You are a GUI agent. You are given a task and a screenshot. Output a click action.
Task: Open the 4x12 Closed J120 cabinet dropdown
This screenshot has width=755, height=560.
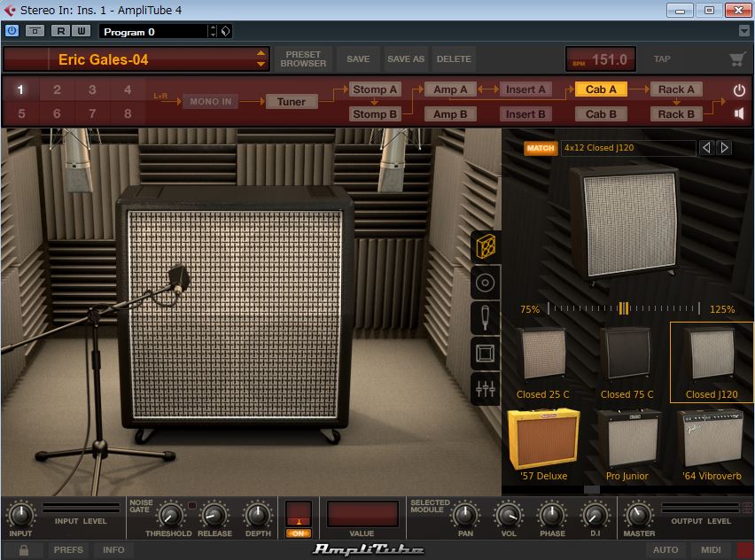pyautogui.click(x=627, y=148)
